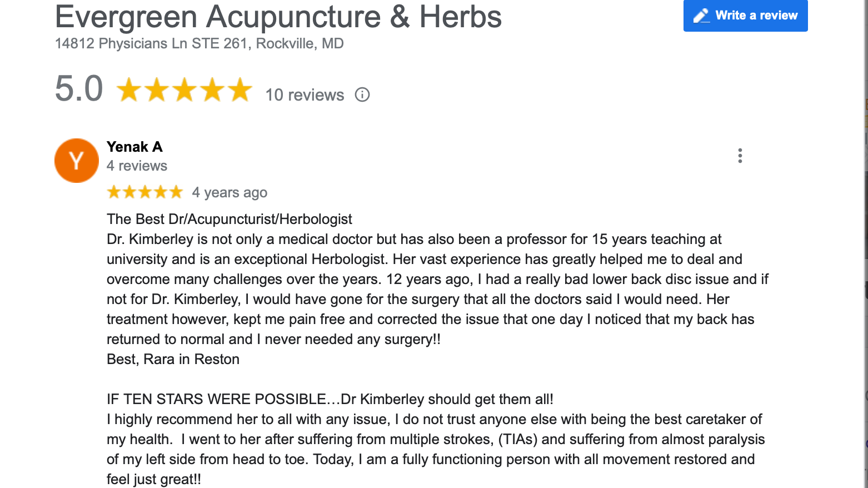This screenshot has height=488, width=868.
Task: Click the first large star in overall rating
Action: [129, 90]
